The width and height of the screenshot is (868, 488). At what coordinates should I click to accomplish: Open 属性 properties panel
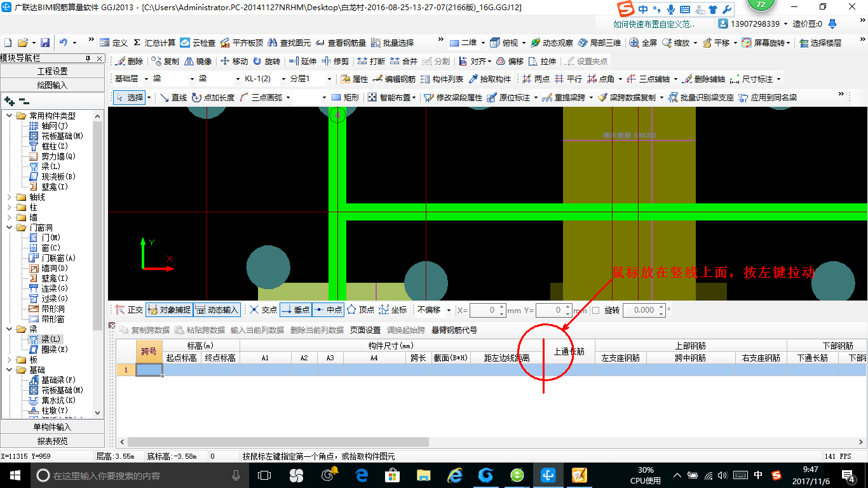pyautogui.click(x=354, y=79)
